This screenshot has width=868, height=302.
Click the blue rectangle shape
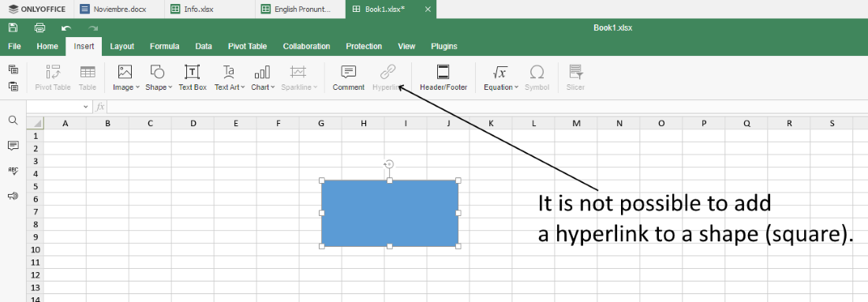[390, 213]
